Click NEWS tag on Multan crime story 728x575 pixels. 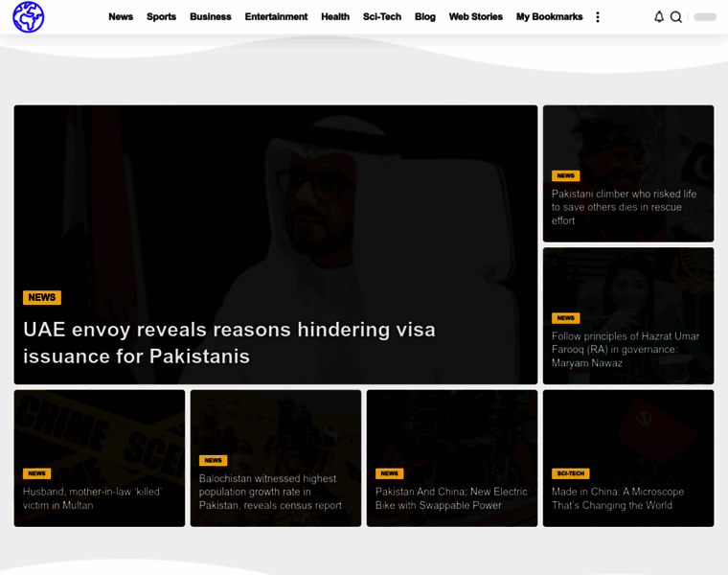(x=36, y=473)
